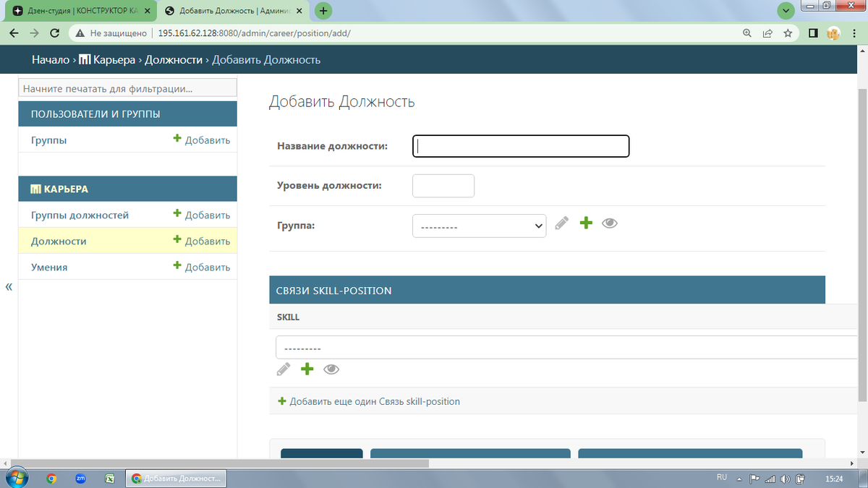
Task: Click the browser address bar URL
Action: tap(254, 33)
